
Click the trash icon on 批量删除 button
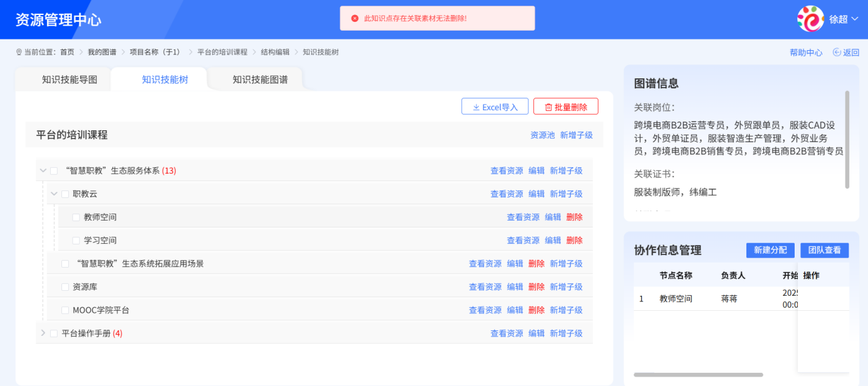(548, 107)
